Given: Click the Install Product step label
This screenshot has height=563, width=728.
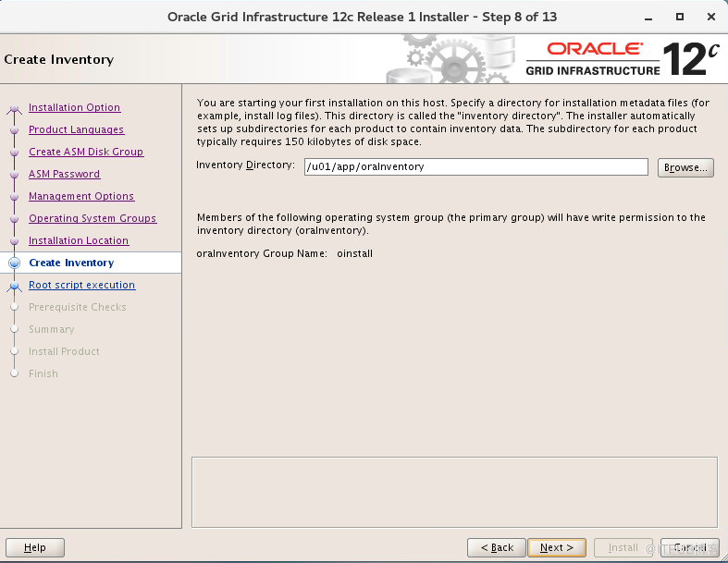Looking at the screenshot, I should tap(64, 351).
